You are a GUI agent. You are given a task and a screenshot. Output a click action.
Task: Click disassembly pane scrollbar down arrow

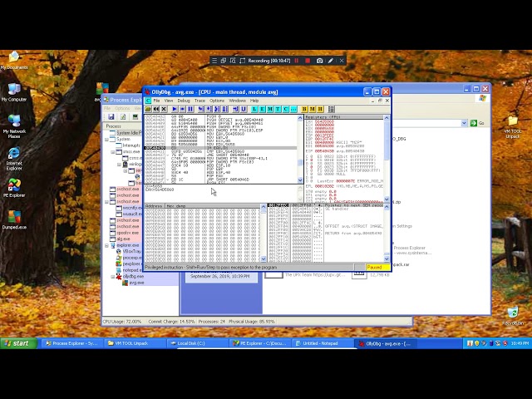click(300, 180)
